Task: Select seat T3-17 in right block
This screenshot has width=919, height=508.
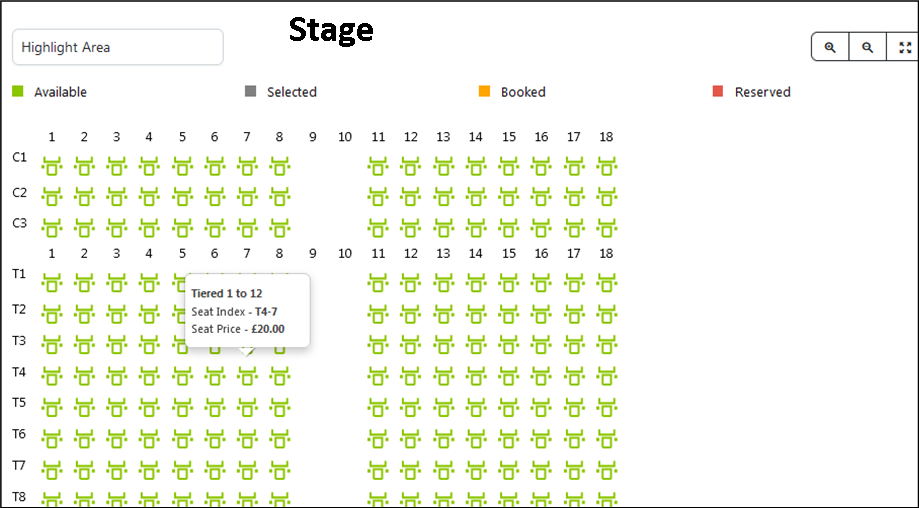Action: click(574, 345)
